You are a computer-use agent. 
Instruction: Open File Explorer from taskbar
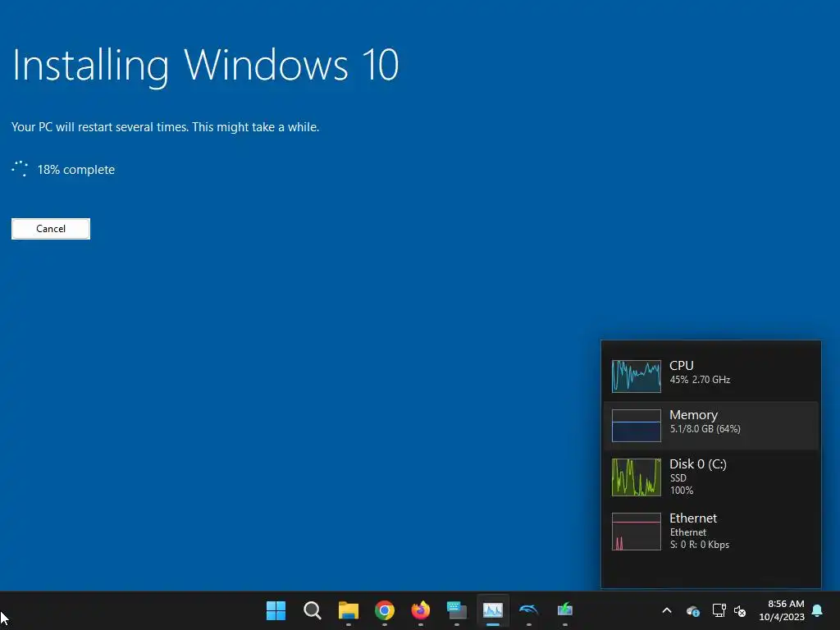pyautogui.click(x=348, y=610)
